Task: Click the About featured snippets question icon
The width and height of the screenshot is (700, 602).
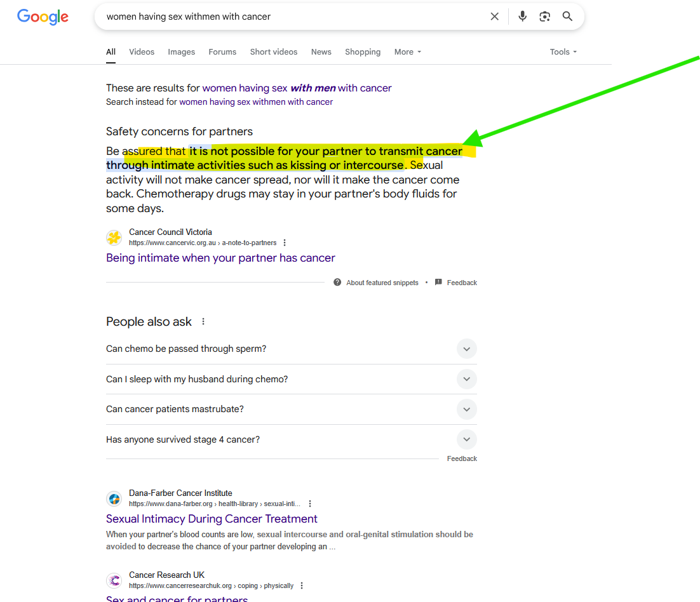Action: coord(337,282)
